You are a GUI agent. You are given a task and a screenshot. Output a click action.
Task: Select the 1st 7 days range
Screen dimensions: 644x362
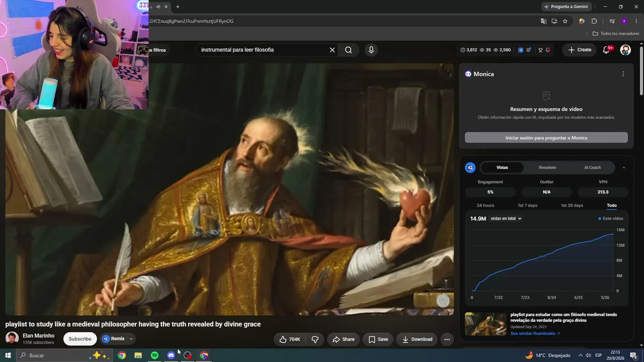(528, 206)
